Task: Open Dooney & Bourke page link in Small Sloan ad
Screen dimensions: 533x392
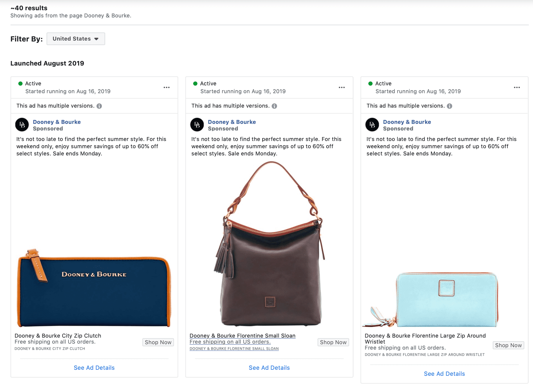Action: click(232, 122)
